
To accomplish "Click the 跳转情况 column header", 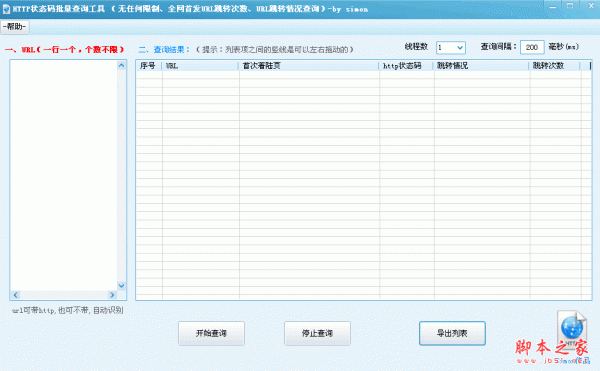I will [482, 66].
